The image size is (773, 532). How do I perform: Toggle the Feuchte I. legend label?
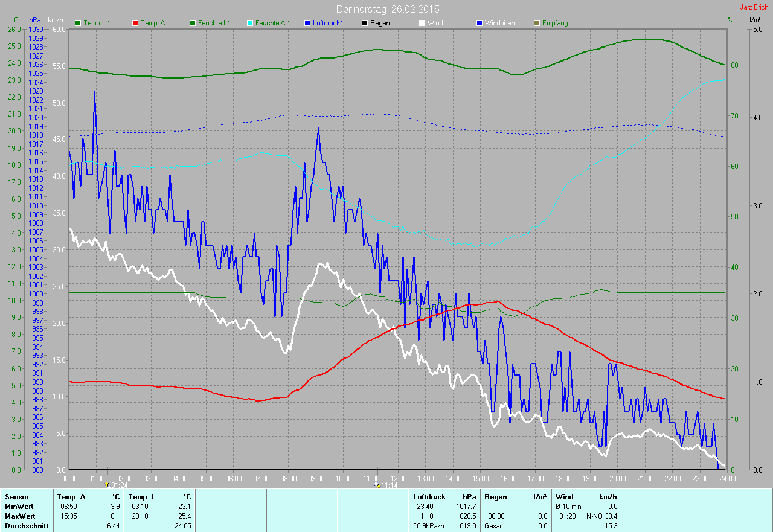[213, 23]
